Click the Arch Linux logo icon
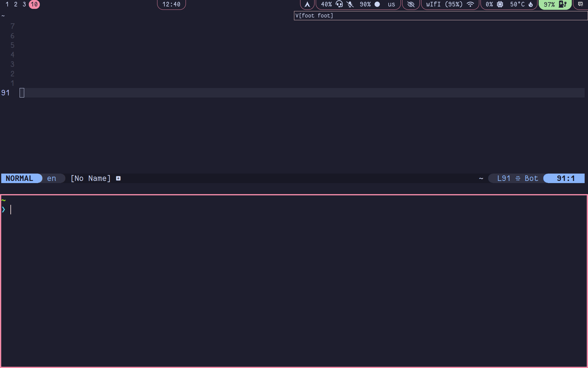588x368 pixels. click(307, 4)
